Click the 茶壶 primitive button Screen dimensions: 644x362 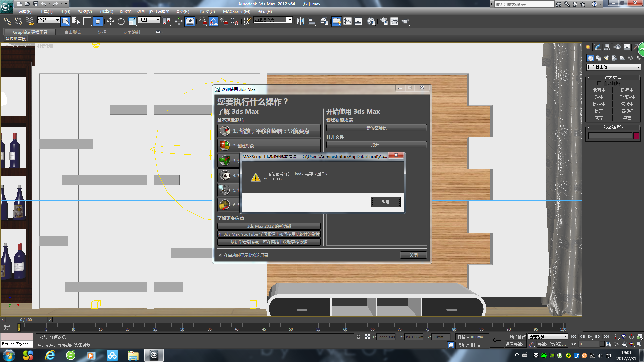(599, 118)
